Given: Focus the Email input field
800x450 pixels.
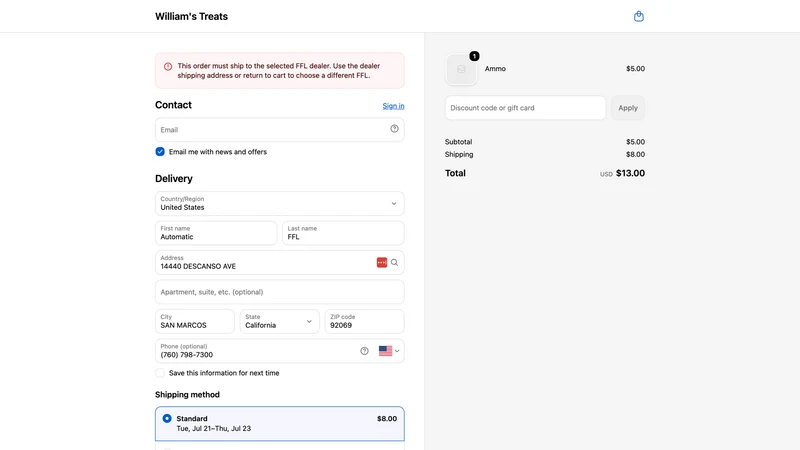Looking at the screenshot, I should [280, 130].
